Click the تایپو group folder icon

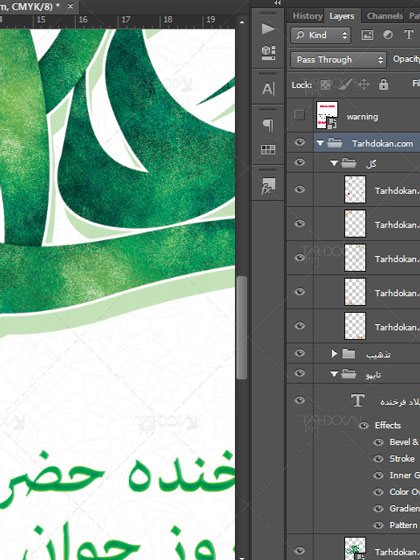[x=349, y=374]
